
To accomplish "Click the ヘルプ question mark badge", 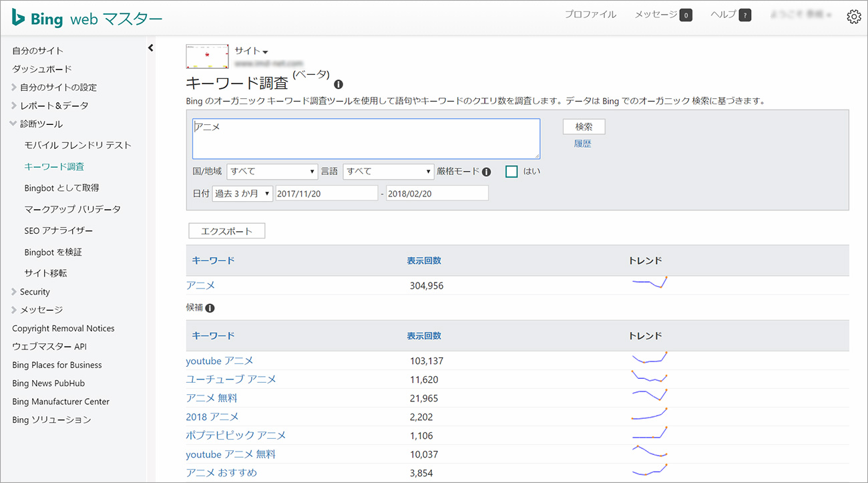I will pos(745,15).
